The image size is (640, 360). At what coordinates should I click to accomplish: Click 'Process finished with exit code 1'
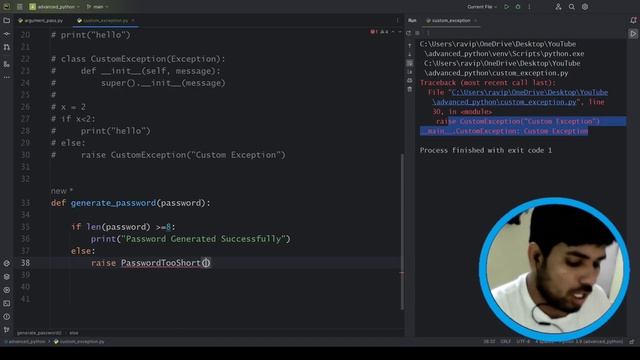[486, 151]
